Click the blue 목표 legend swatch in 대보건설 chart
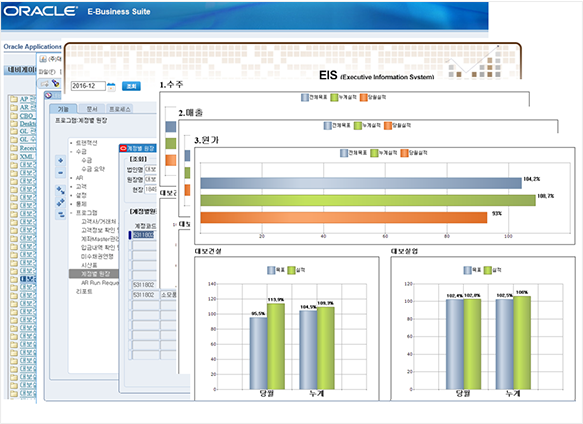 coord(271,270)
